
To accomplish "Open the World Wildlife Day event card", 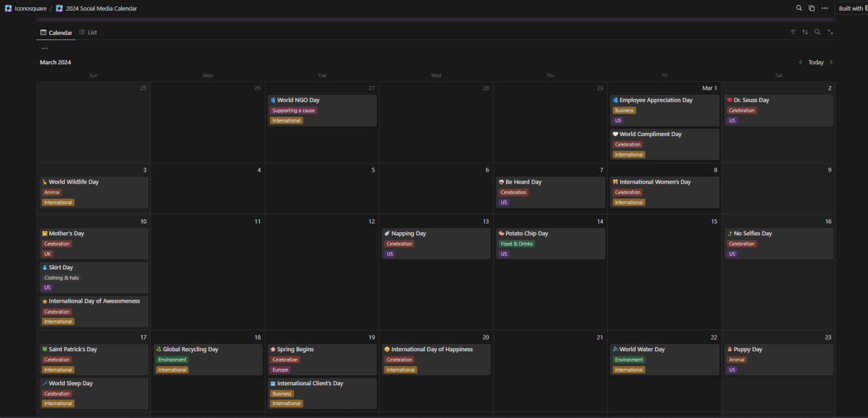I will (73, 181).
